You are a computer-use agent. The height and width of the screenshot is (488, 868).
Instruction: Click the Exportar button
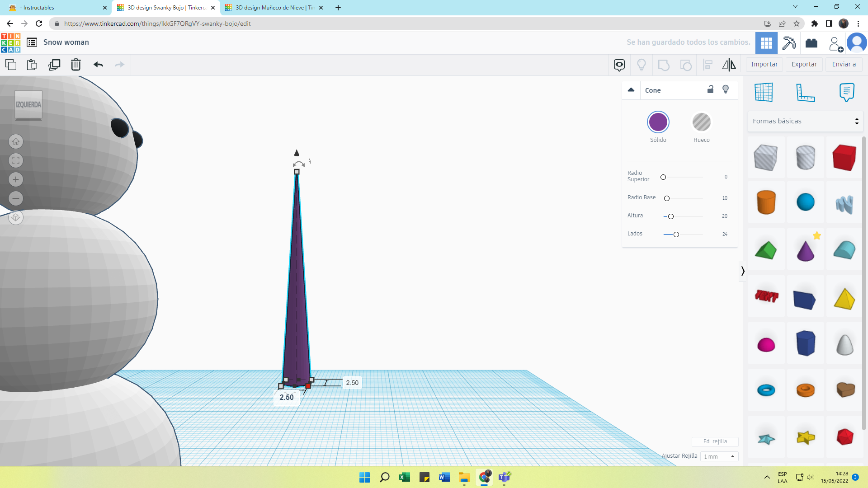point(804,65)
